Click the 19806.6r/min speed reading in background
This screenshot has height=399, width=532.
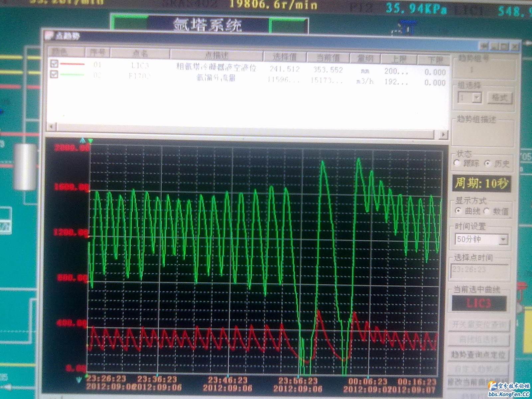pyautogui.click(x=273, y=5)
